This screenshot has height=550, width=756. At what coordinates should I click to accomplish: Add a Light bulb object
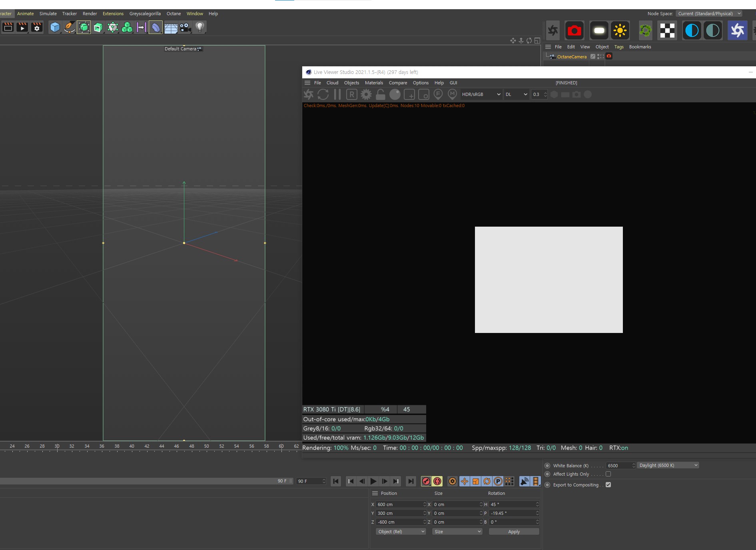point(200,27)
